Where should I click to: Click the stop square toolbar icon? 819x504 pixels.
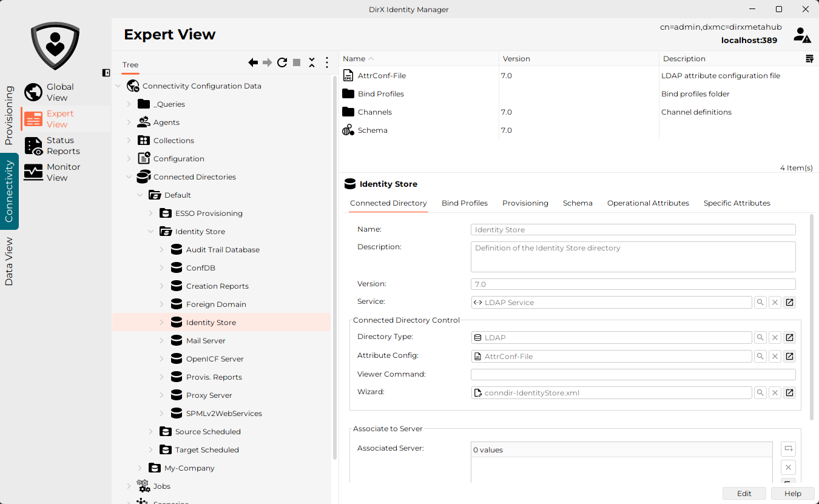[297, 62]
